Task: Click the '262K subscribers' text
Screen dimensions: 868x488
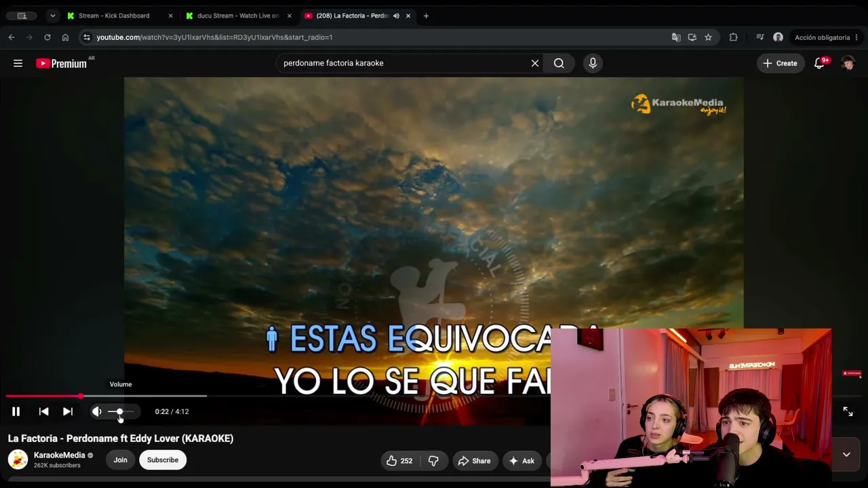Action: click(57, 466)
